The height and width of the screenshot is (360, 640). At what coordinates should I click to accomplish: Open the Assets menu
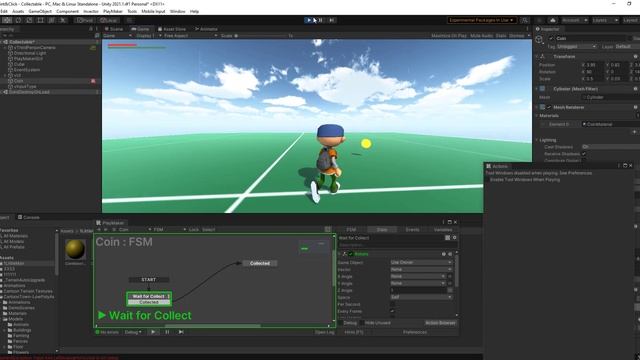pyautogui.click(x=18, y=11)
